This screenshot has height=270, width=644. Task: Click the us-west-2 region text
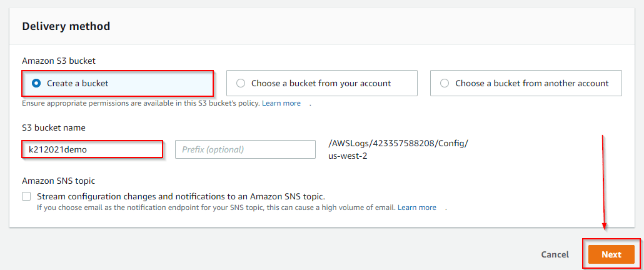pyautogui.click(x=348, y=156)
